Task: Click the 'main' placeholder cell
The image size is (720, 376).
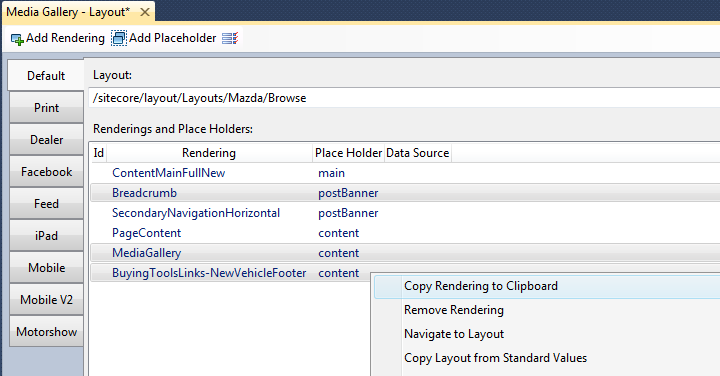Action: coord(332,173)
